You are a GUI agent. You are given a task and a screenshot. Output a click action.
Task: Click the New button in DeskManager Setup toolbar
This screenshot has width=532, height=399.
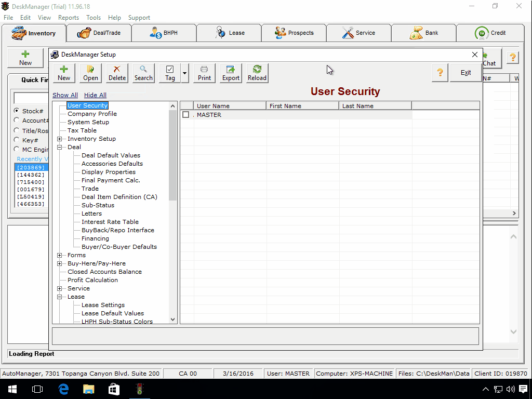click(x=64, y=73)
